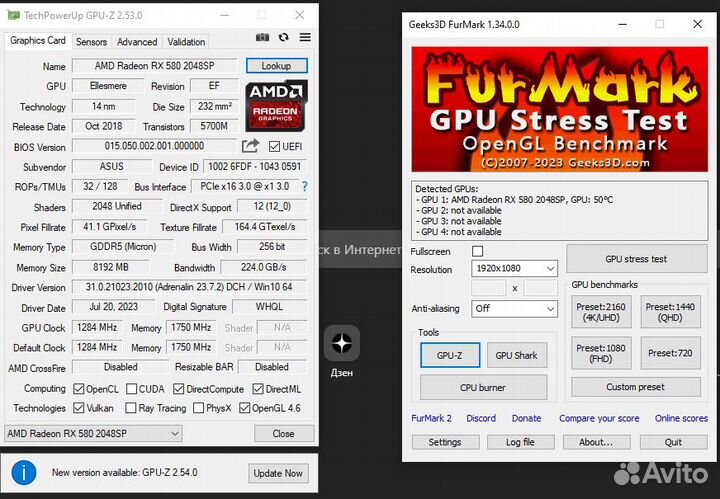The width and height of the screenshot is (720, 499).
Task: Toggle the DirectCompute checkbox
Action: (x=179, y=389)
